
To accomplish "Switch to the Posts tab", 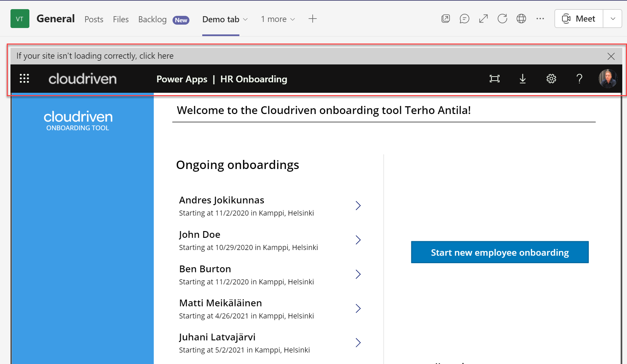I will pyautogui.click(x=94, y=19).
